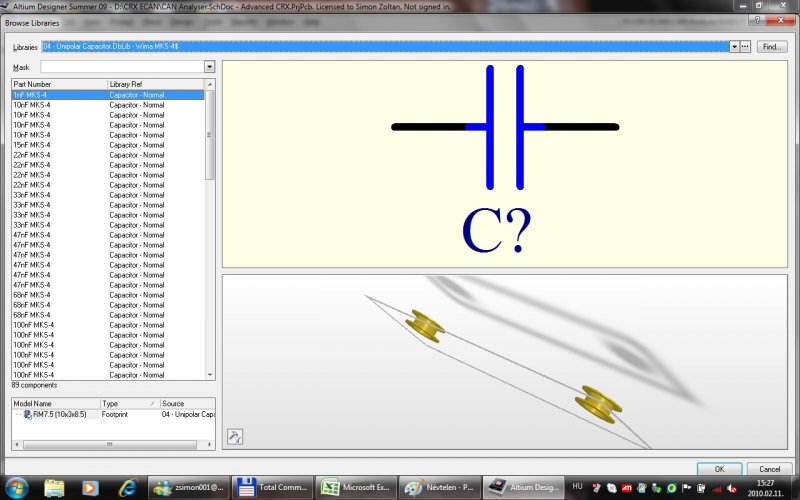Click the component list scroll-down arrow
Image resolution: width=800 pixels, height=500 pixels.
tap(210, 375)
